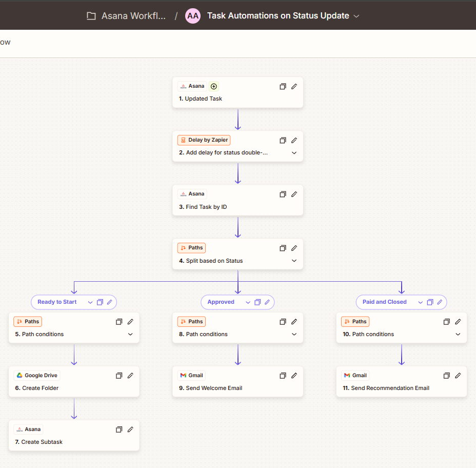Viewport: 476px width, 468px height.
Task: Click the copy icon on step 10 Path conditions
Action: (446, 321)
